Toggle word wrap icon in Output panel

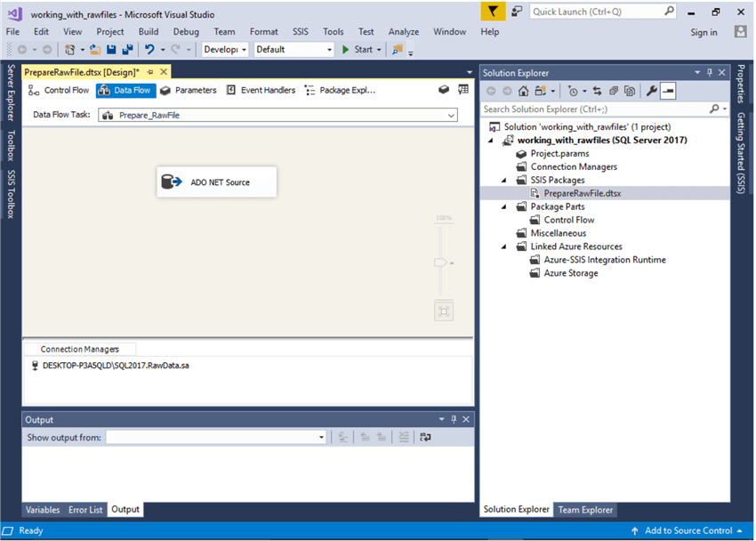click(x=425, y=437)
